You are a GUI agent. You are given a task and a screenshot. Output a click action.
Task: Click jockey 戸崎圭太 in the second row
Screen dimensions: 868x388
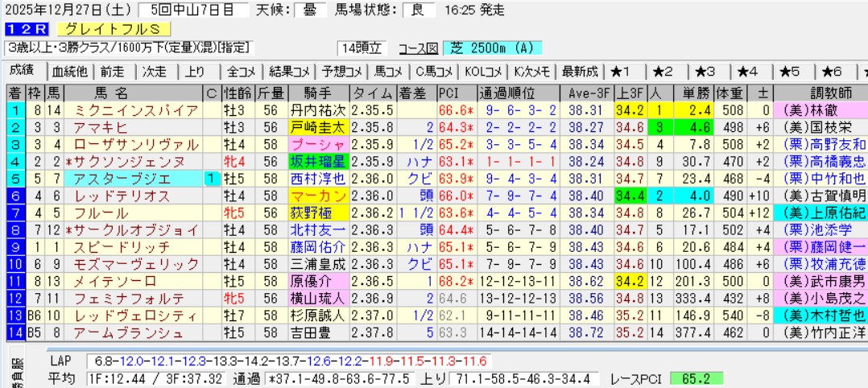tap(317, 126)
